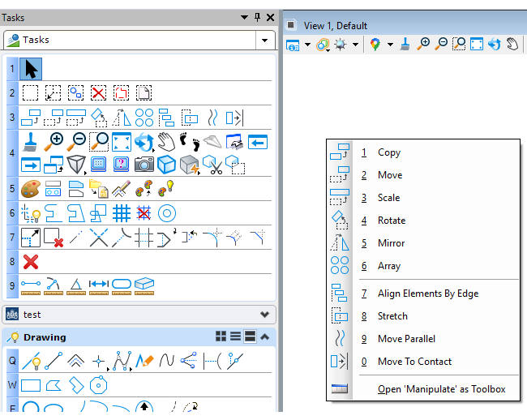
Task: Select the Element Selection arrow tool
Action: (31, 69)
